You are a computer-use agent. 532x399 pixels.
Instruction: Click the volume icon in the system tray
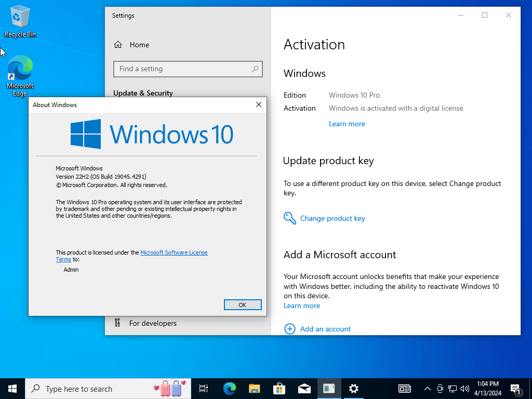pyautogui.click(x=465, y=388)
